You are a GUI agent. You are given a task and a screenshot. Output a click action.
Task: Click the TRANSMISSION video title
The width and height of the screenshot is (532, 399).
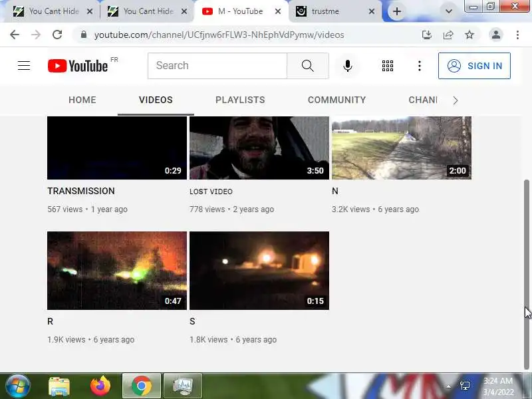coord(81,191)
